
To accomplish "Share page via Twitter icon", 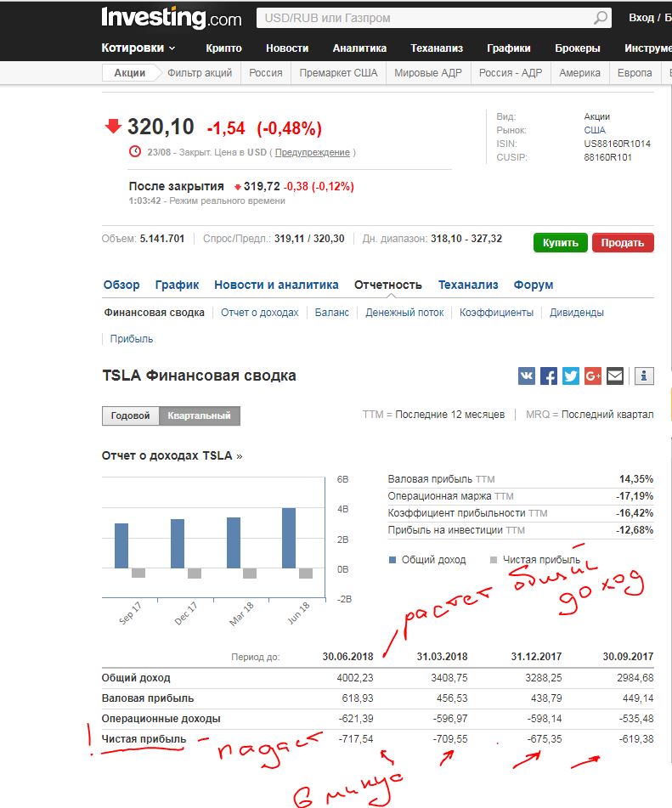I will point(571,376).
